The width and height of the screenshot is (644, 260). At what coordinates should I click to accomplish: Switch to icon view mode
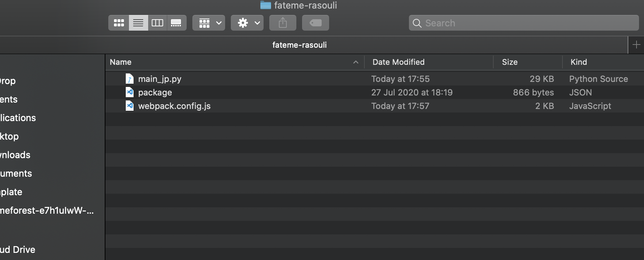click(119, 23)
